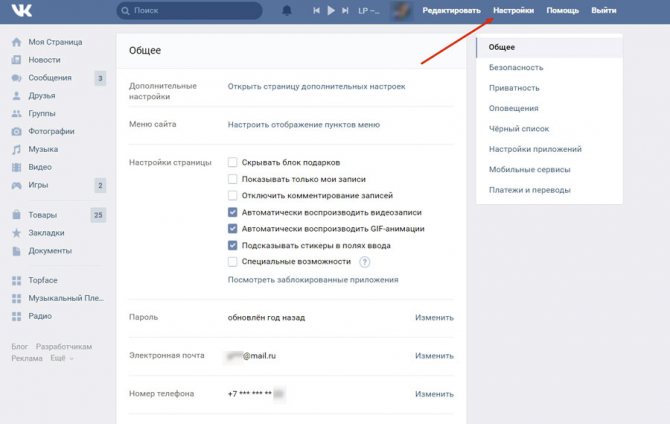Open Topface app icon
This screenshot has width=670, height=424.
[16, 280]
